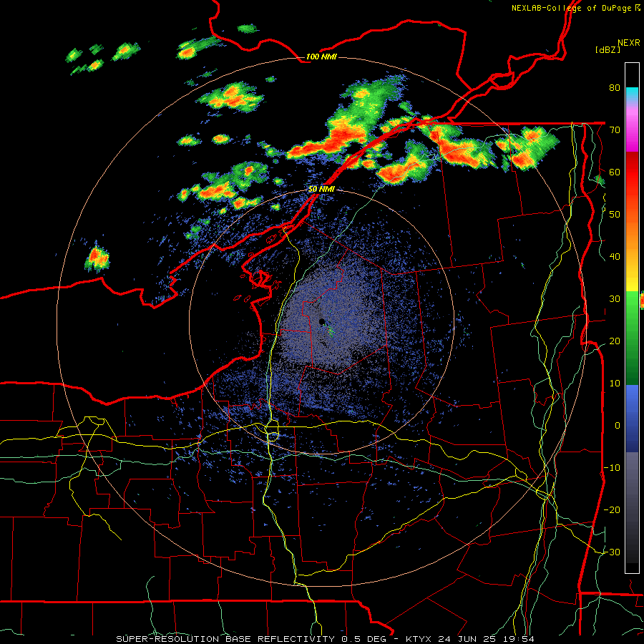Click the NEXR label at top right
Viewport: 644px width, 644px height.
628,43
